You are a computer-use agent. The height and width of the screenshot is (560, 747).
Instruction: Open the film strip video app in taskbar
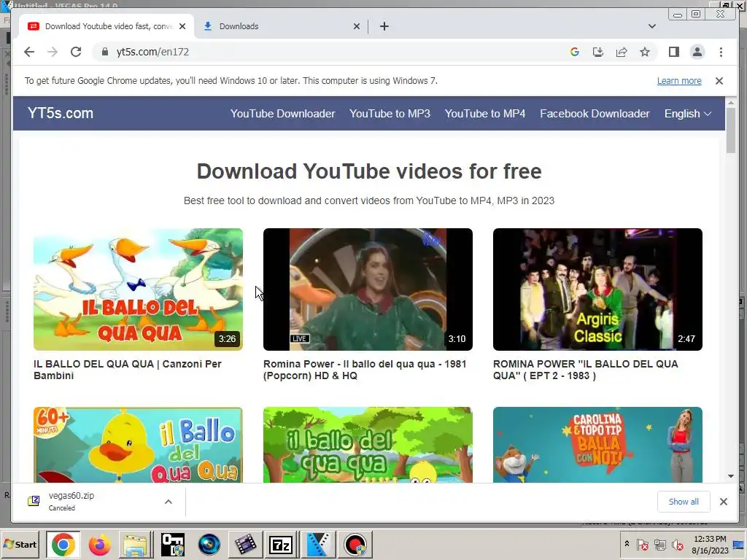[245, 545]
